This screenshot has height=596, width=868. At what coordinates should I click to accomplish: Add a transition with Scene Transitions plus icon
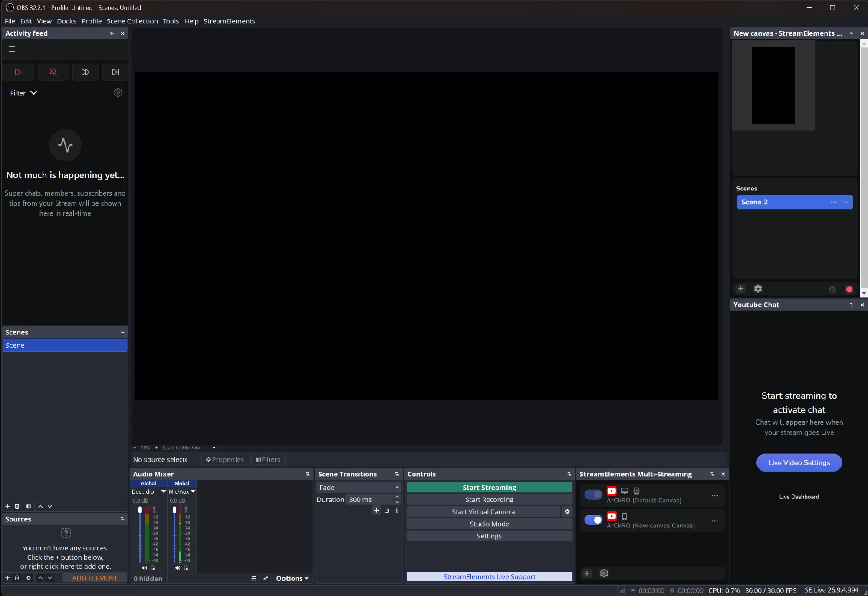click(x=376, y=510)
